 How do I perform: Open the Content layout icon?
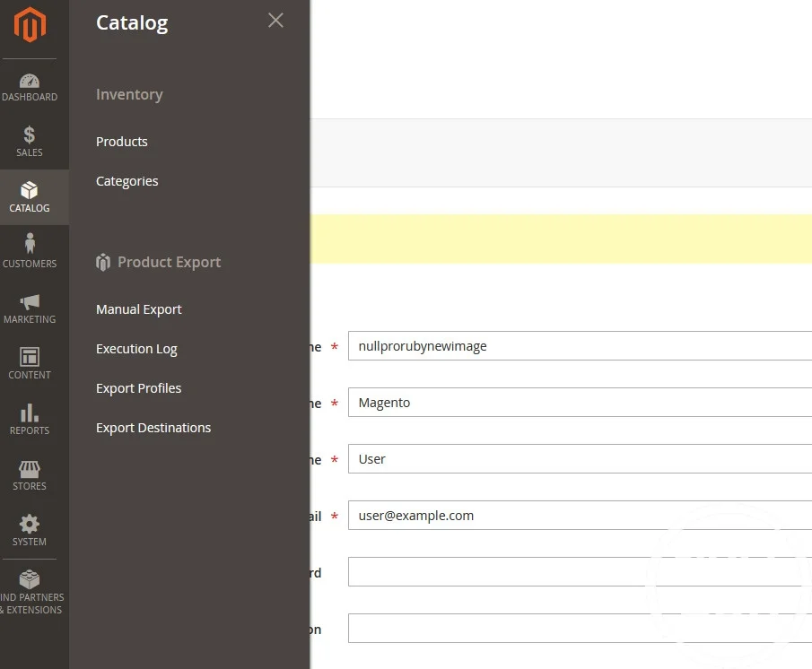pyautogui.click(x=30, y=358)
